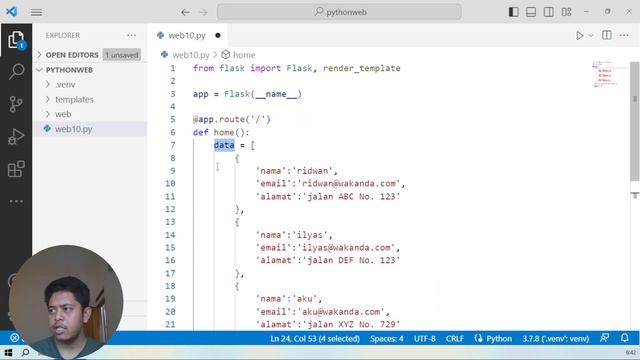Click 'jalan DEF No. 123' on line 16
Image resolution: width=640 pixels, height=360 pixels.
pos(351,260)
